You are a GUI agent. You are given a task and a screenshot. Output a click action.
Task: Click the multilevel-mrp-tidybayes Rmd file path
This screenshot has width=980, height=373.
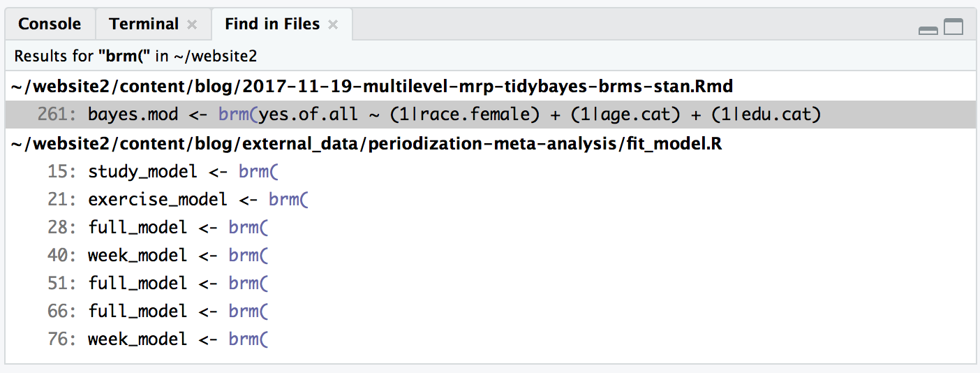tap(371, 87)
